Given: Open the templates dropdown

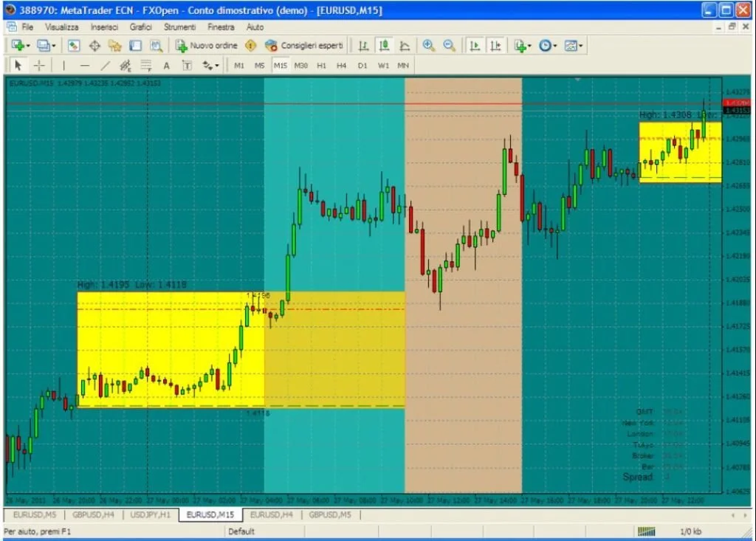Looking at the screenshot, I should (x=571, y=46).
